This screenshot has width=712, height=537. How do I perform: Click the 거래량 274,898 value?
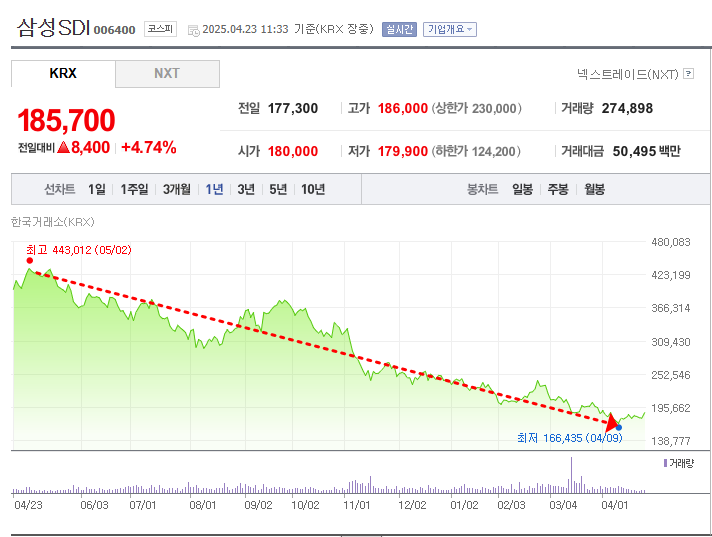pos(627,108)
